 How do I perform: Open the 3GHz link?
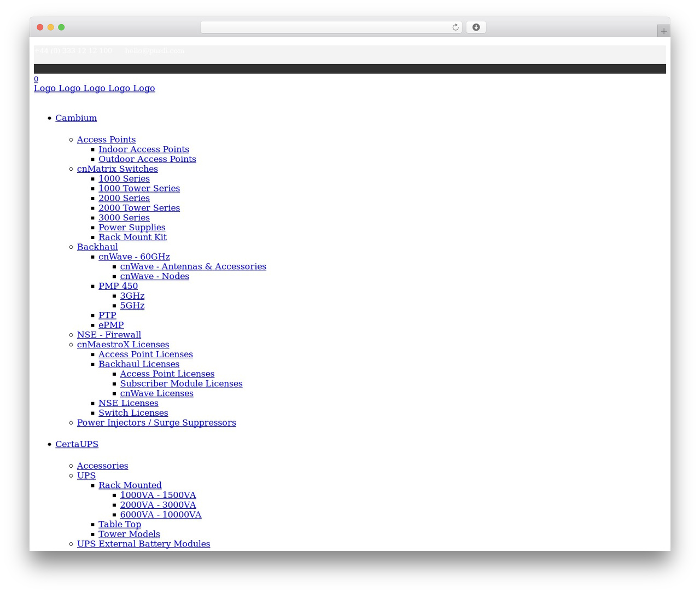pos(132,296)
